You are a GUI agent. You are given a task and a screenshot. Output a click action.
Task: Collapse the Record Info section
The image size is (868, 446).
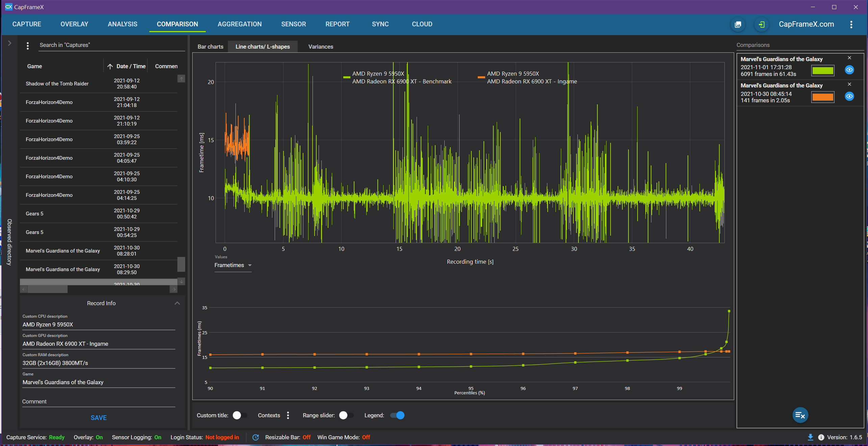click(177, 303)
